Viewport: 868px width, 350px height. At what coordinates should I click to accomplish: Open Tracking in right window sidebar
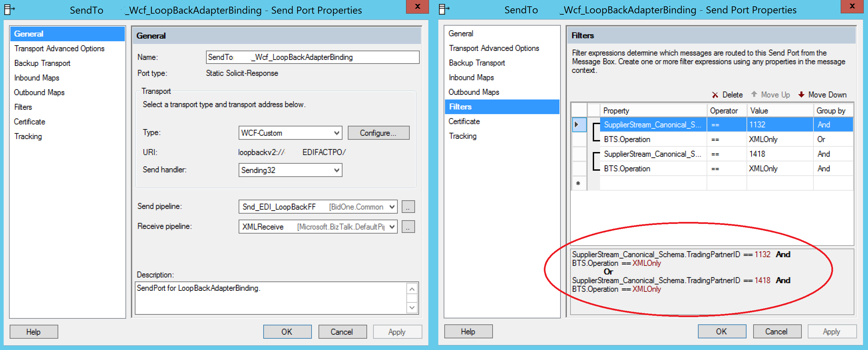[463, 136]
